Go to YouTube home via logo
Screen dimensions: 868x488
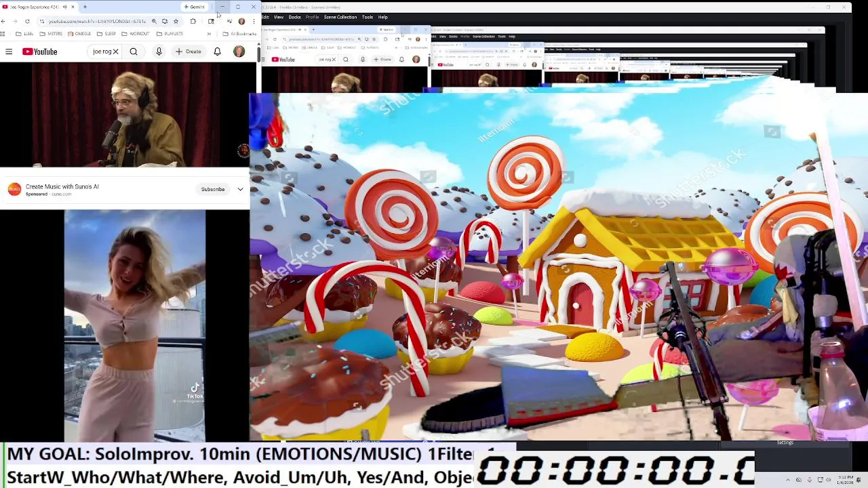[x=39, y=52]
